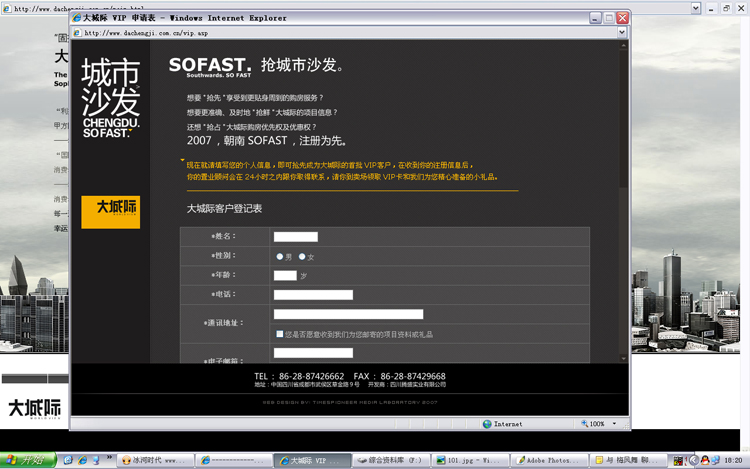Viewport: 750px width, 469px height.
Task: Open the zoom level 100% dropdown arrow
Action: [x=614, y=424]
